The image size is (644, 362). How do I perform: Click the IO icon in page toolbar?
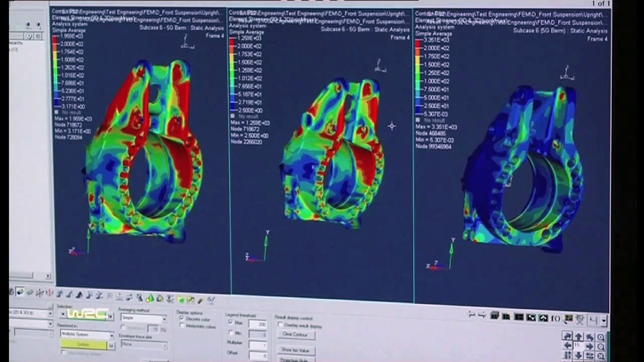pos(555,318)
